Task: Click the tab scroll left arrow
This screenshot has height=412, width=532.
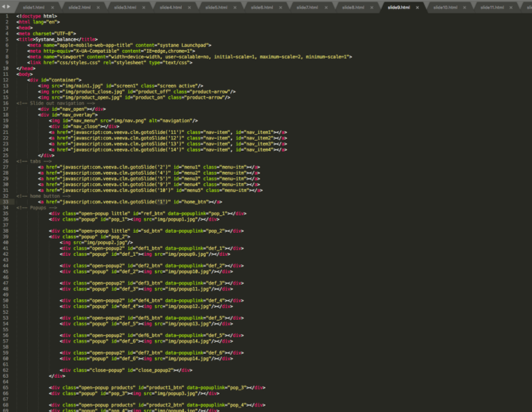Action: tap(3, 6)
